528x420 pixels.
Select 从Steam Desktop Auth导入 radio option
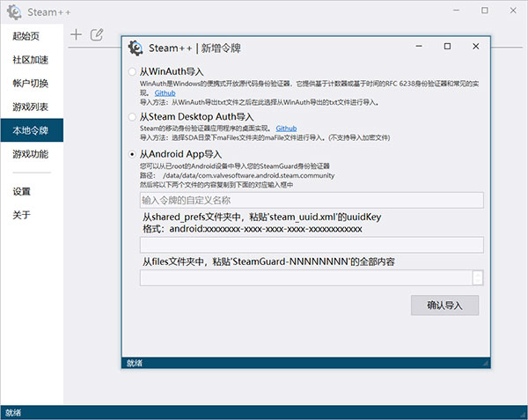(x=132, y=117)
